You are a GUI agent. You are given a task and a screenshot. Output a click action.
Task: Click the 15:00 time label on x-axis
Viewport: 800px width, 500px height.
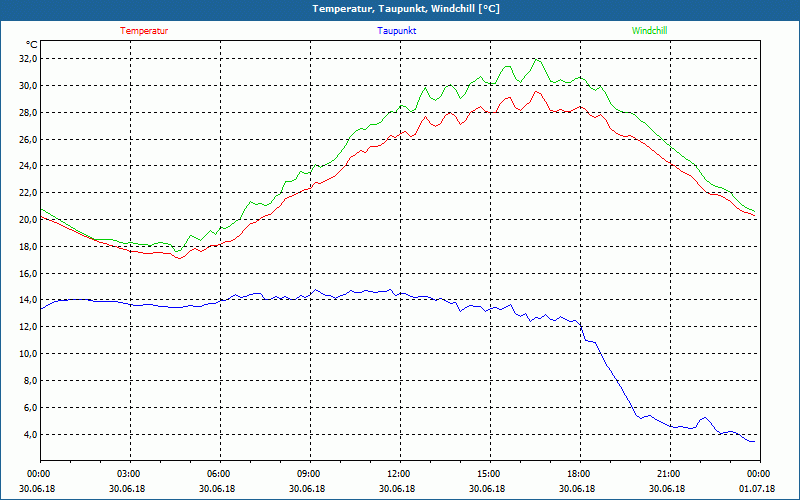(x=490, y=474)
